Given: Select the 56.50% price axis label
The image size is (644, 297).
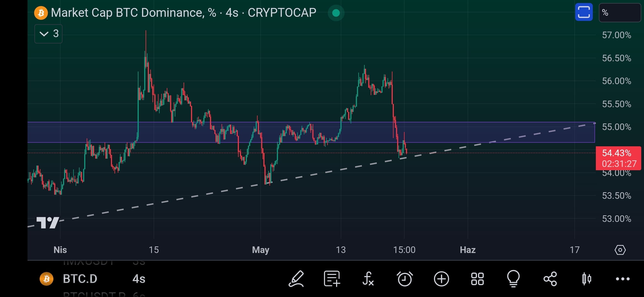Looking at the screenshot, I should click(616, 58).
